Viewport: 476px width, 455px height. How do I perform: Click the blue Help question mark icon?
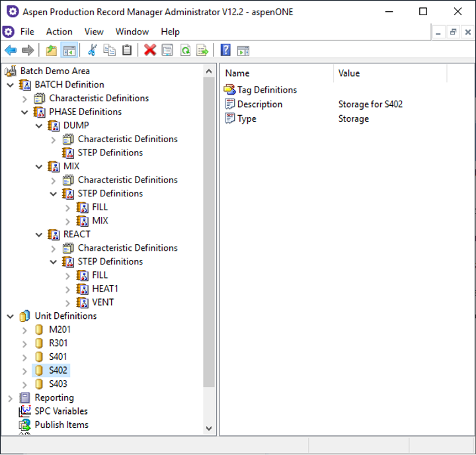pyautogui.click(x=225, y=50)
